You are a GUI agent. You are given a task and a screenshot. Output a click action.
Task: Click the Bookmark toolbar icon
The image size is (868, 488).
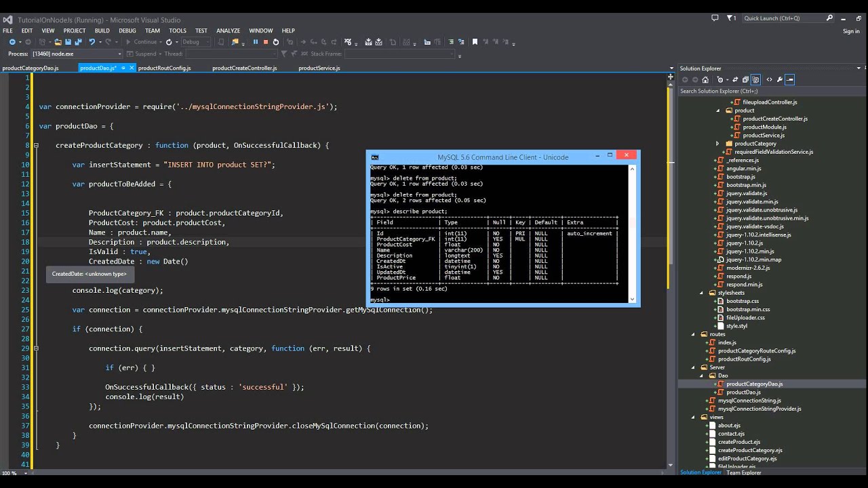tap(475, 41)
